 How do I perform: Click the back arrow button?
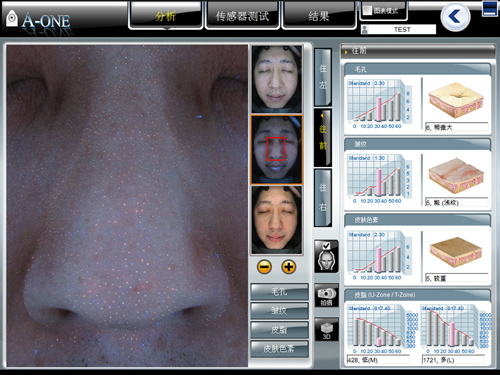[x=455, y=17]
